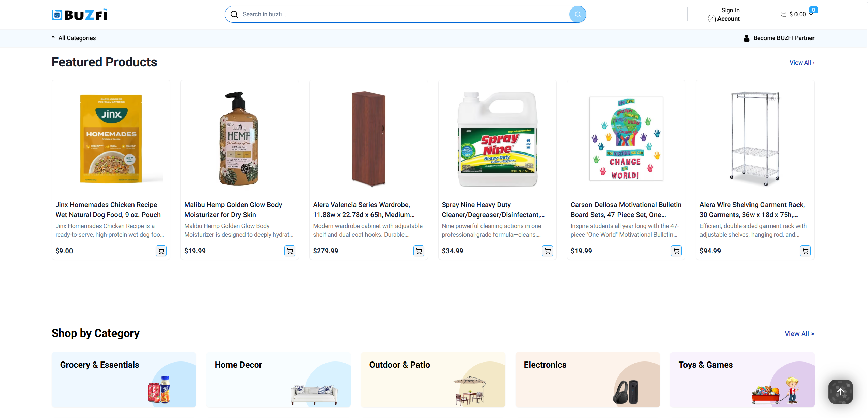Viewport: 868px width, 418px height.
Task: Open the Spray Nine product image
Action: [x=497, y=139]
